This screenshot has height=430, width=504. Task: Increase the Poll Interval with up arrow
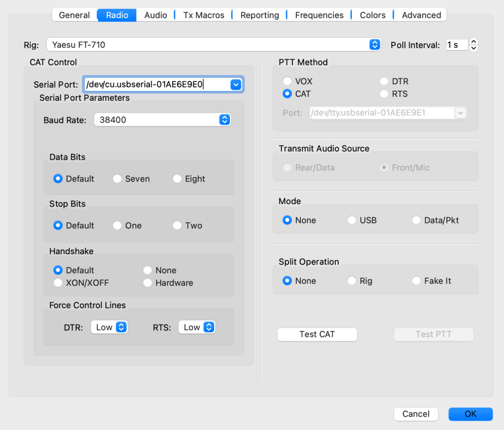(473, 41)
